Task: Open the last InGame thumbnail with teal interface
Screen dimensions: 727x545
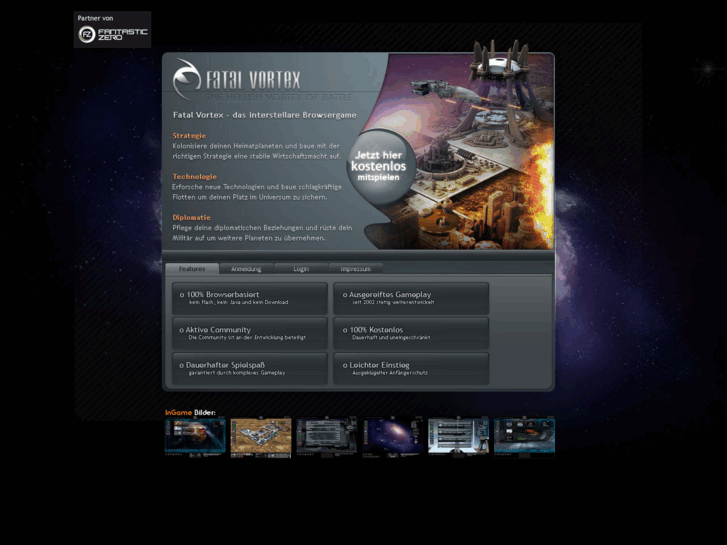Action: (524, 437)
